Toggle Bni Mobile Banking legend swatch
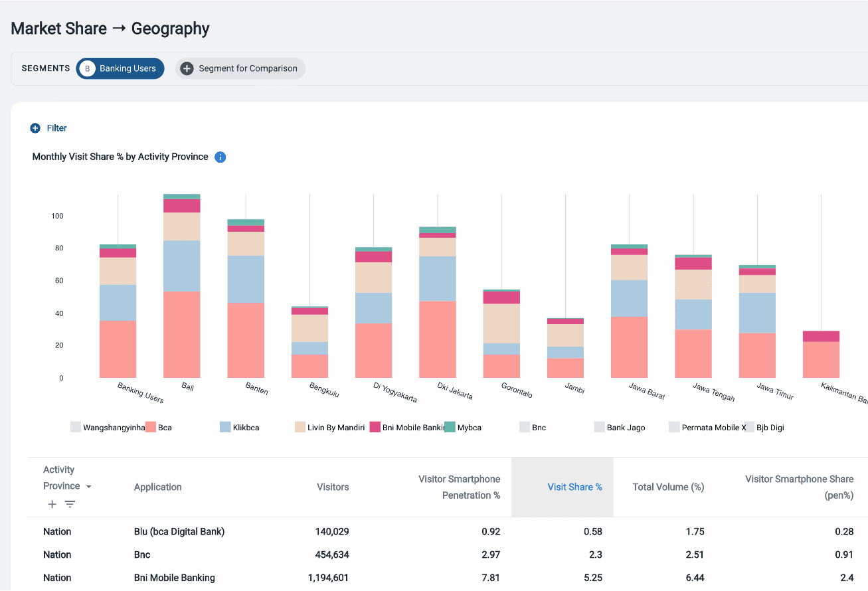Image resolution: width=868 pixels, height=591 pixels. pos(375,427)
